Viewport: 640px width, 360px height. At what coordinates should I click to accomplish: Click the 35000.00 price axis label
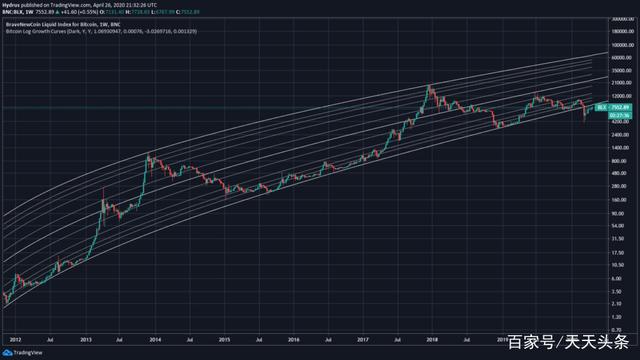pyautogui.click(x=622, y=71)
